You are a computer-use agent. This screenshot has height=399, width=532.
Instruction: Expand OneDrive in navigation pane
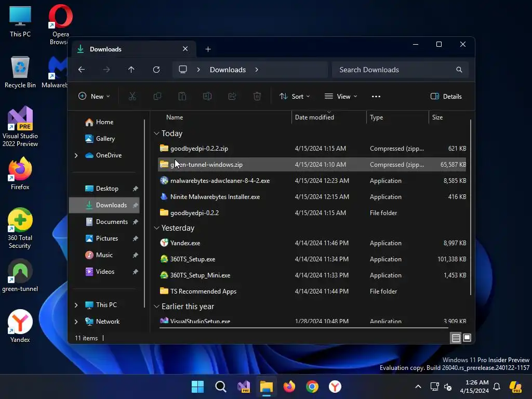point(76,155)
